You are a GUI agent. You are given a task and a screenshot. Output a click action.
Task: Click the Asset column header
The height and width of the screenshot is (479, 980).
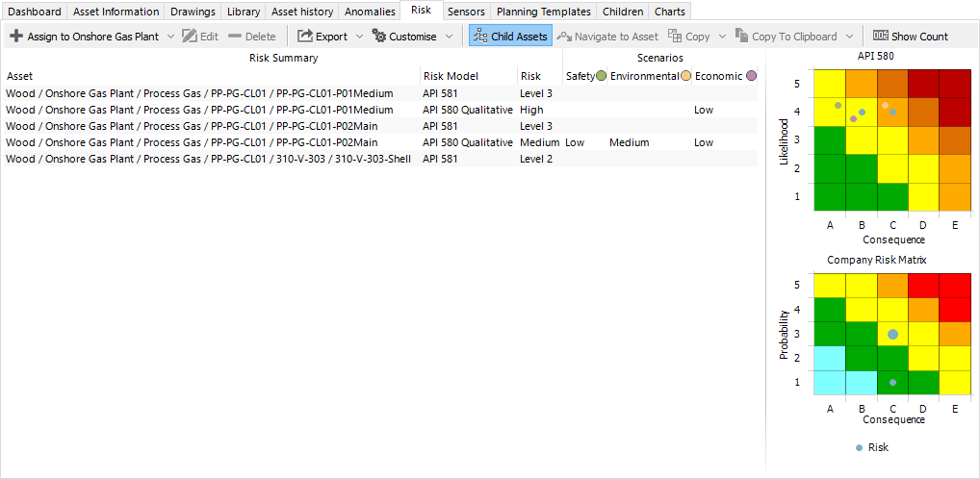[x=19, y=76]
